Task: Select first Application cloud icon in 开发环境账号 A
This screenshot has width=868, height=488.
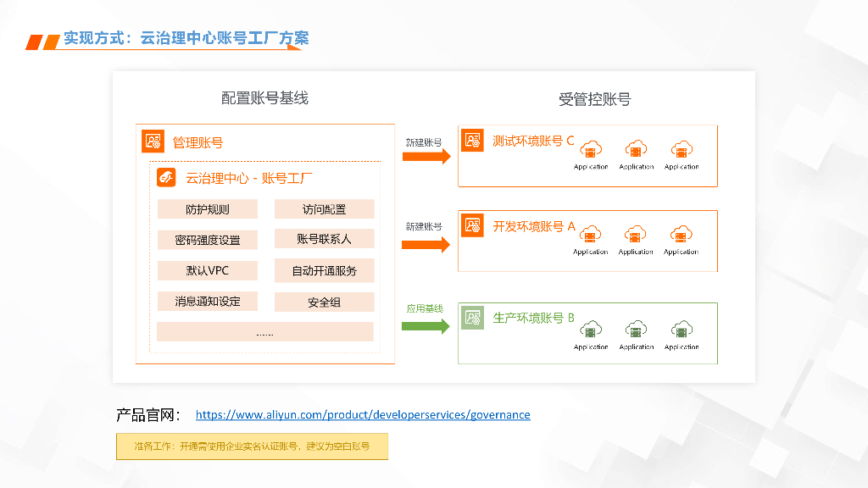Action: 590,235
